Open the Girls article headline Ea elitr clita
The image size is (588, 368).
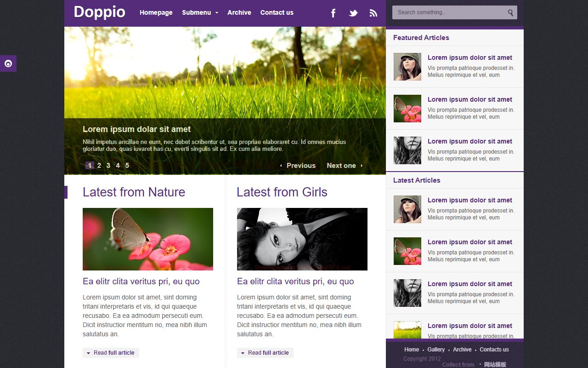coord(295,282)
